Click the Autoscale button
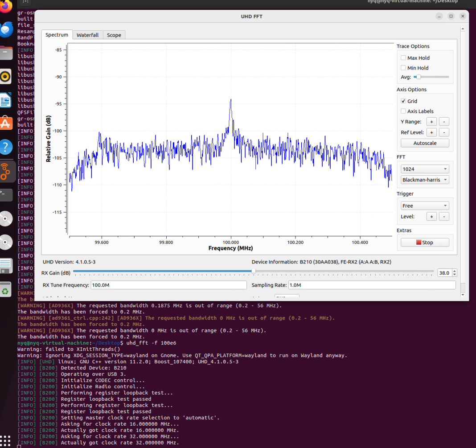476x448 pixels. tap(425, 143)
